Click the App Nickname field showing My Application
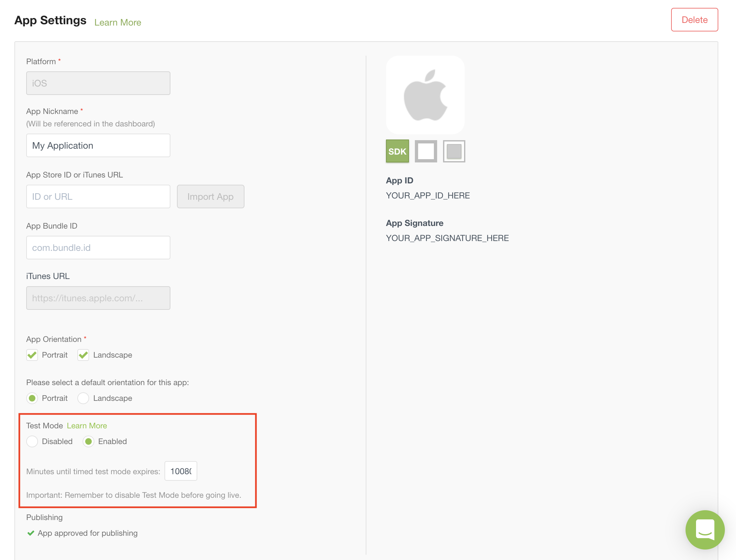 coord(98,145)
